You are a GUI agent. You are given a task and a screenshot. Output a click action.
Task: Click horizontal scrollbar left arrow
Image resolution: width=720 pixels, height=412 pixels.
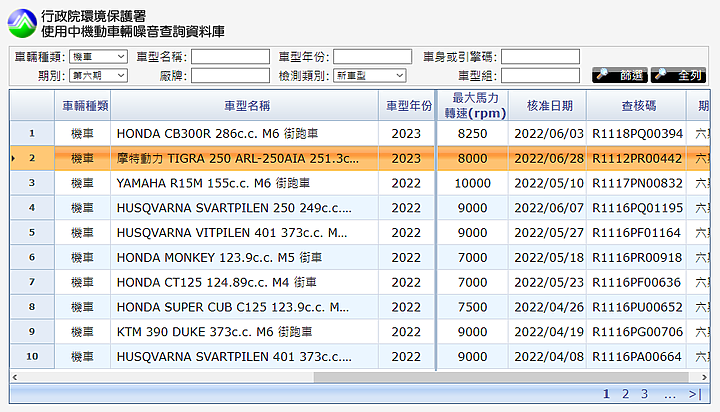(15, 377)
